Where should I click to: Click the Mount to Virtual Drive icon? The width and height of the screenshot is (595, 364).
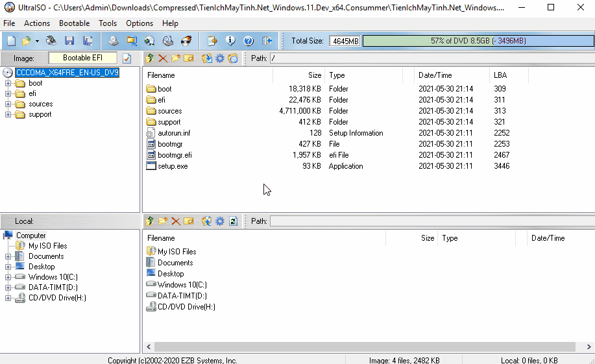[167, 41]
